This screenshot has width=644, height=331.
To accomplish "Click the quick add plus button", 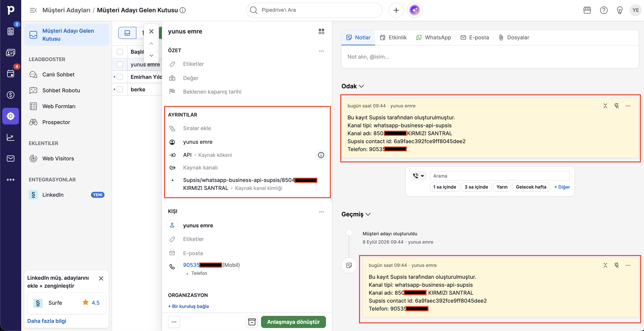I will 396,10.
